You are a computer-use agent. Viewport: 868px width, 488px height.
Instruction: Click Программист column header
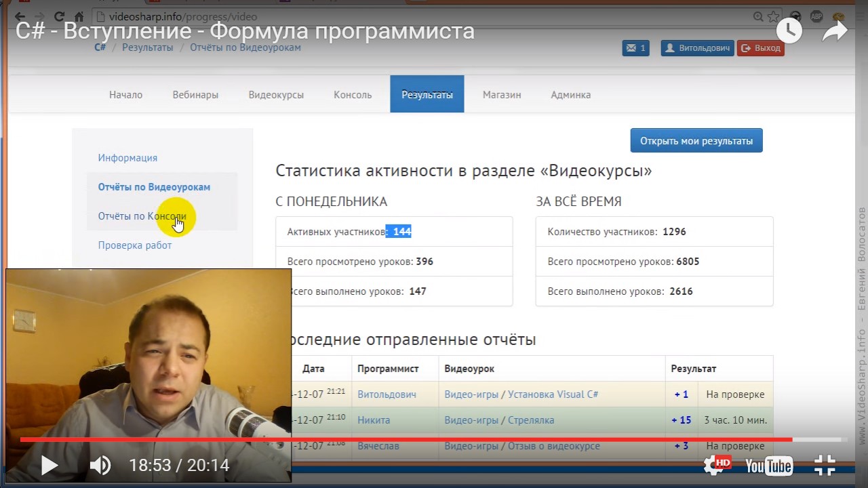[x=388, y=369]
